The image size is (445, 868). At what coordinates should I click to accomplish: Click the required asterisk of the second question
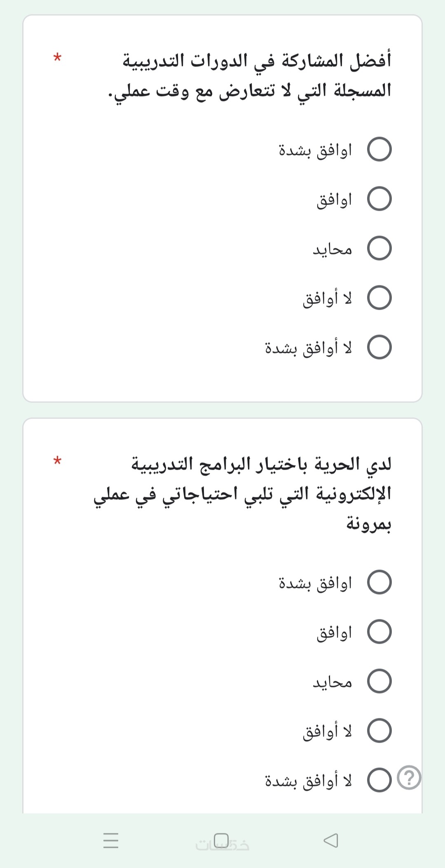click(57, 461)
